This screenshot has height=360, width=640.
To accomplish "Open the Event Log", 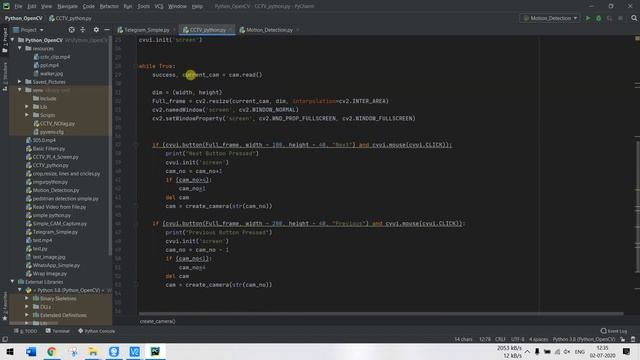I will 614,331.
